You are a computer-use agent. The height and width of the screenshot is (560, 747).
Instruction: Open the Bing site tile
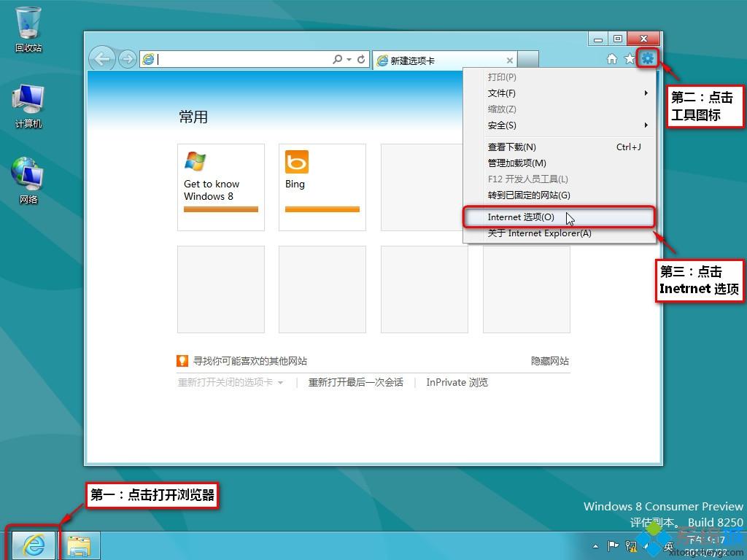[322, 187]
